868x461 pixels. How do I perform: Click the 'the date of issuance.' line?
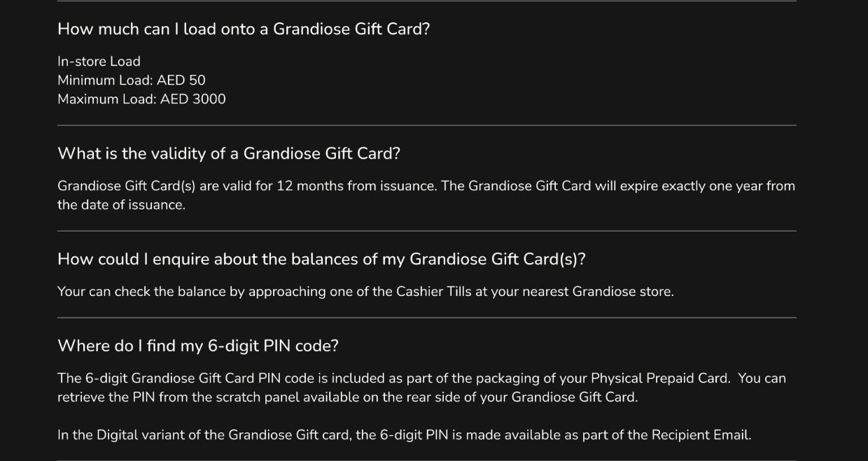pyautogui.click(x=121, y=205)
